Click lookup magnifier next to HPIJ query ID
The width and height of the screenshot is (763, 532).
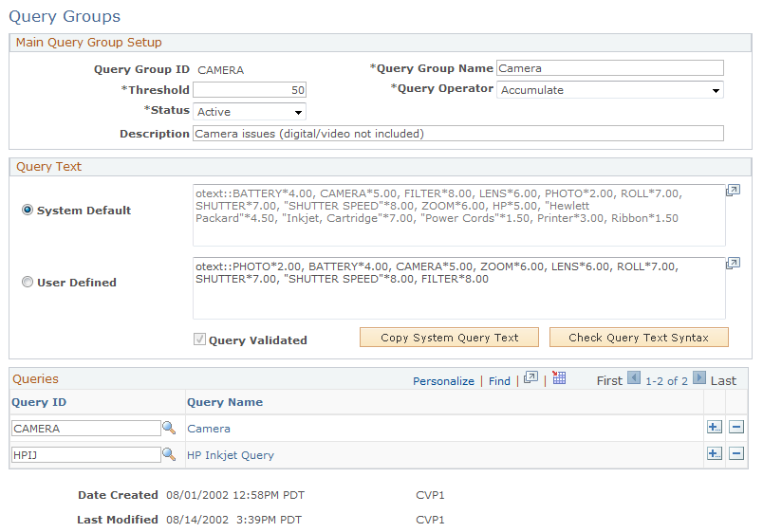pos(169,454)
